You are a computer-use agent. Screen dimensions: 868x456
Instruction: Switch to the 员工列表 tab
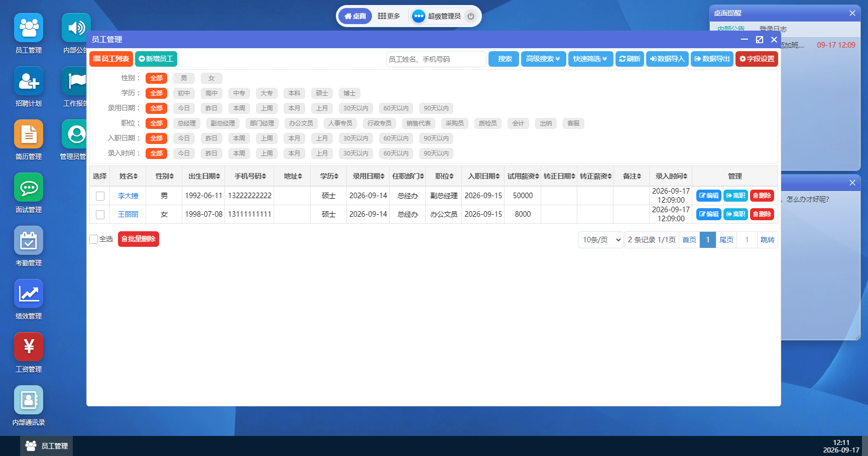(x=111, y=59)
